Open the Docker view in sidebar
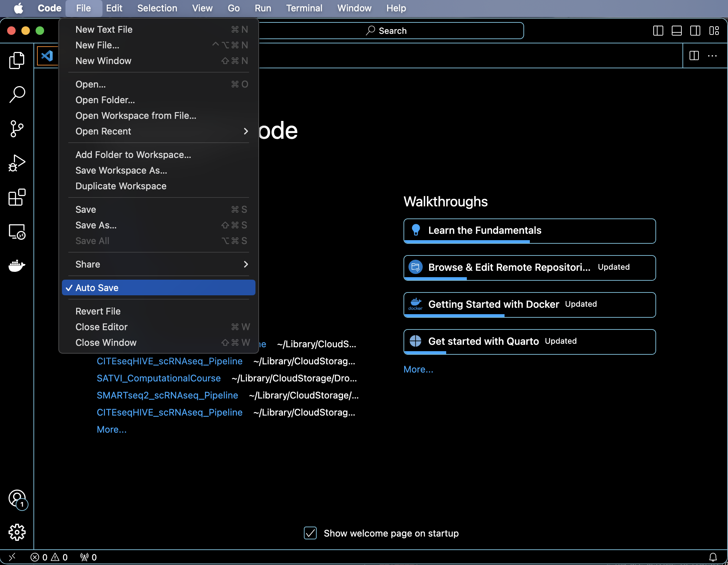 coord(17,266)
